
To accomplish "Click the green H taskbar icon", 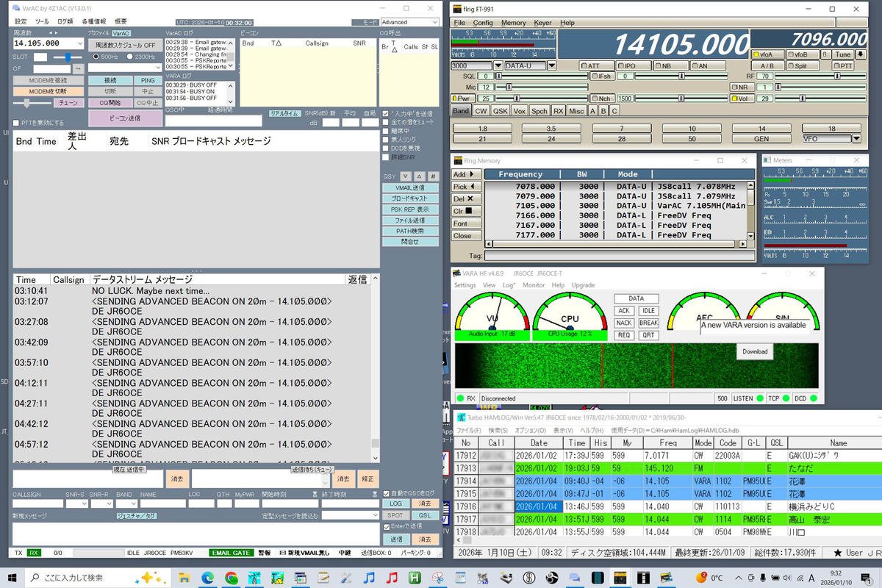I will (415, 577).
